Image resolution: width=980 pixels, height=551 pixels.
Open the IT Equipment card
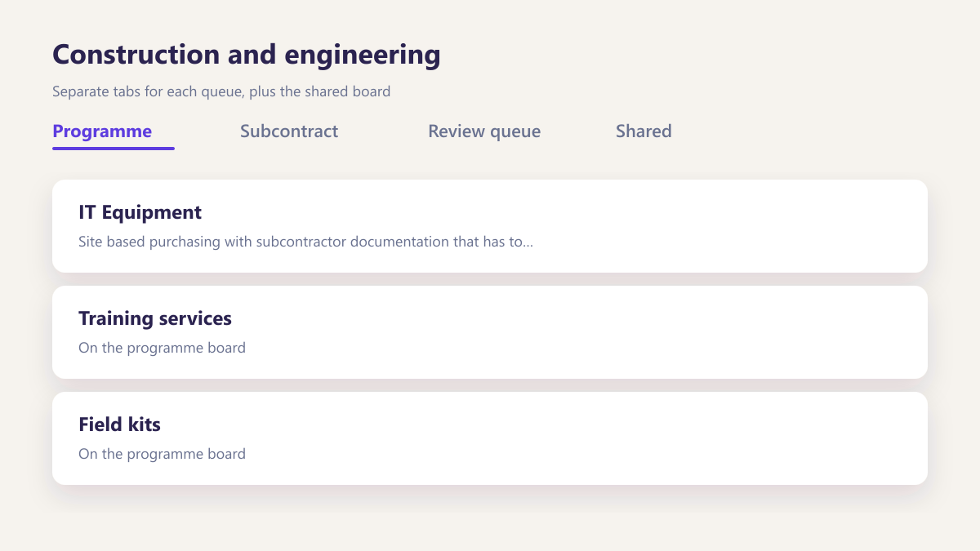490,226
